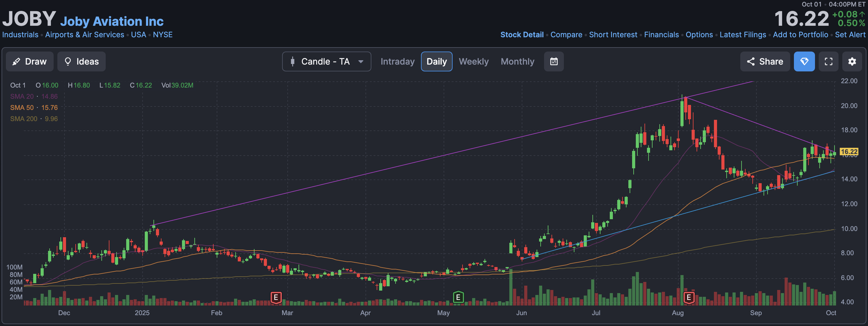Click the green earnings E marker near May
868x326 pixels.
(458, 298)
